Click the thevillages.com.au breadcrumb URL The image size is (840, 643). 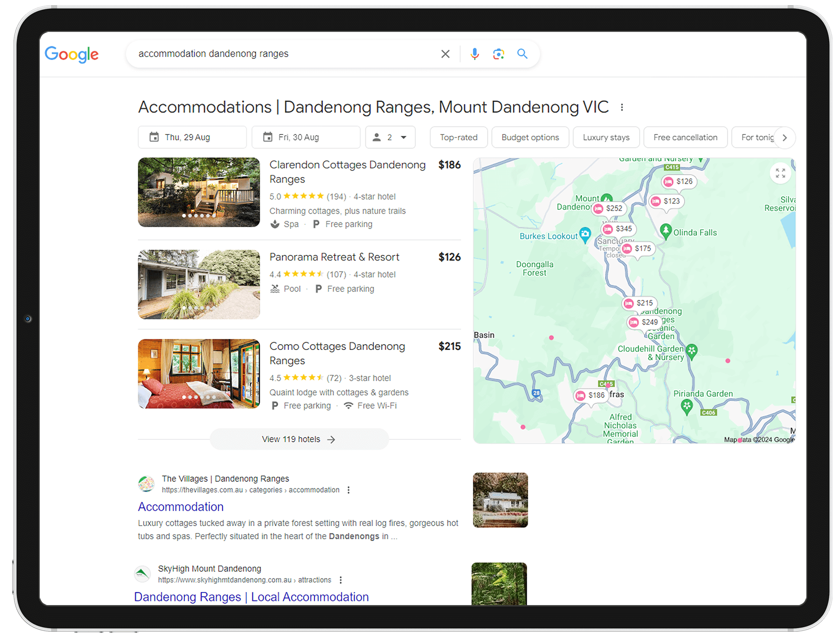pos(251,490)
